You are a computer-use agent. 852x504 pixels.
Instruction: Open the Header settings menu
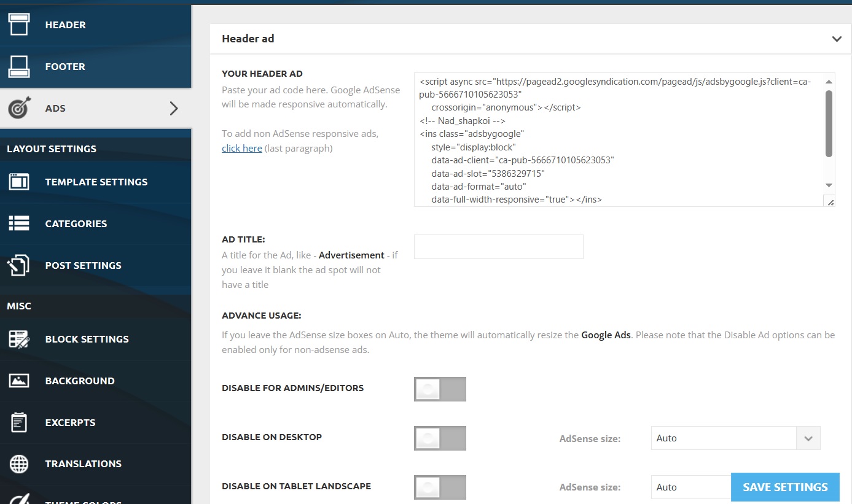click(x=96, y=25)
